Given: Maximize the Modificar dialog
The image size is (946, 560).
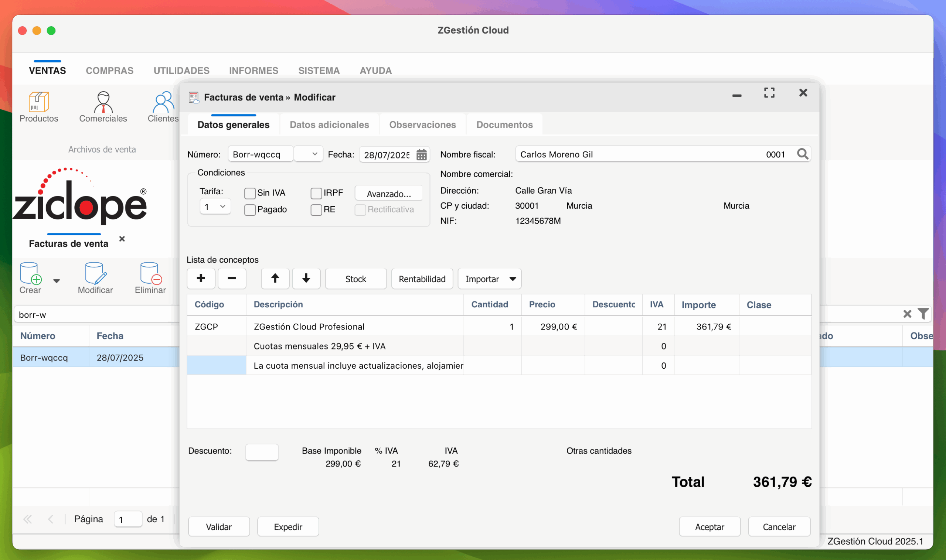Looking at the screenshot, I should click(x=769, y=93).
